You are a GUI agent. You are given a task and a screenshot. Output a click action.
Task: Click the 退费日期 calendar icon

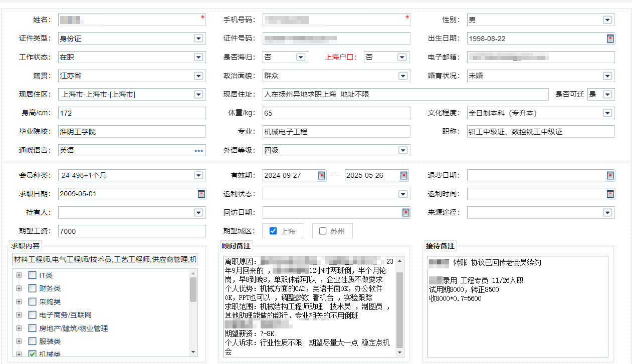point(610,175)
